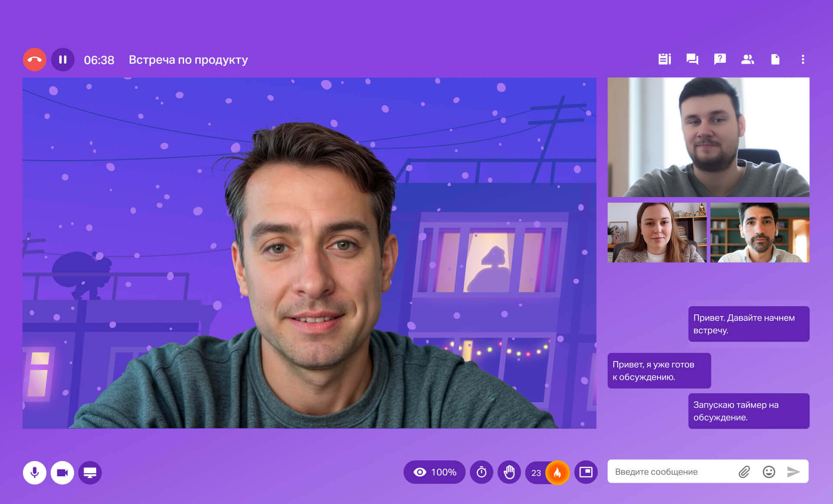Expand the three-dot more options menu
The image size is (833, 504).
click(x=803, y=59)
